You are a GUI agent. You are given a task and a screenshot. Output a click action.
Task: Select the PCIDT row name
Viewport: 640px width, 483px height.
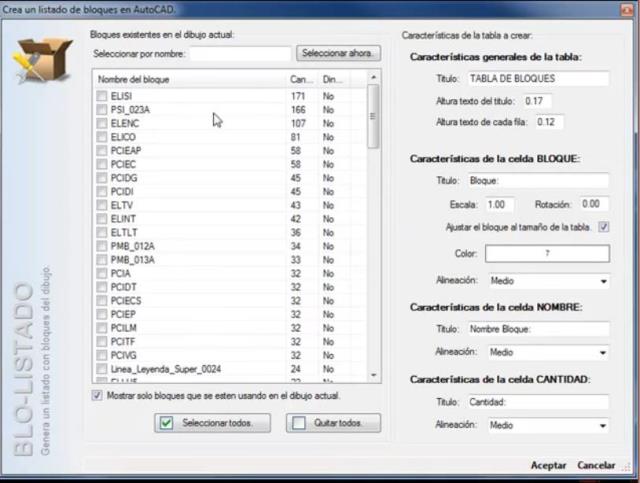123,287
